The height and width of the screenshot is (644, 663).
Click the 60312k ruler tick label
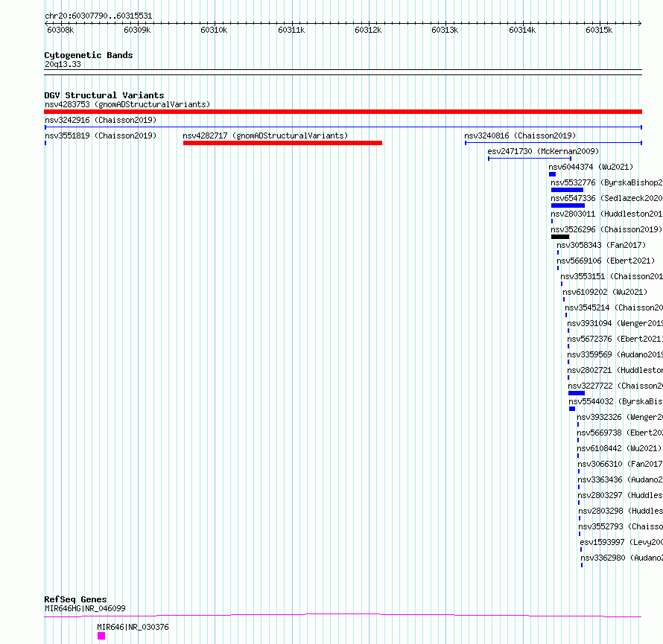pyautogui.click(x=368, y=31)
